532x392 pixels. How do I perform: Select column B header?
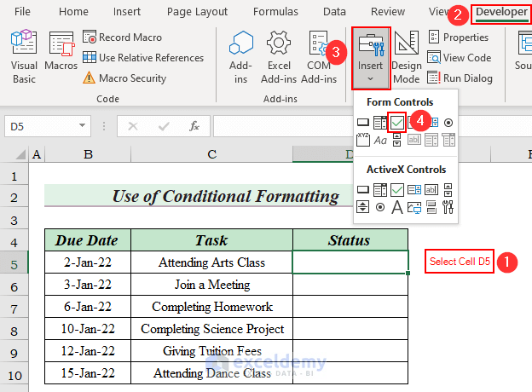(88, 154)
